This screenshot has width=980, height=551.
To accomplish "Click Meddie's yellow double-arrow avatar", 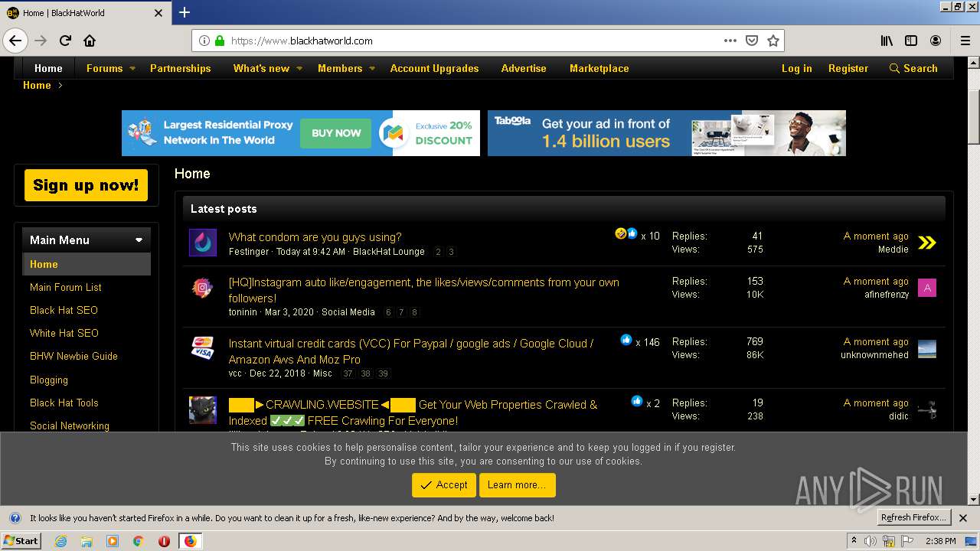I will click(927, 243).
